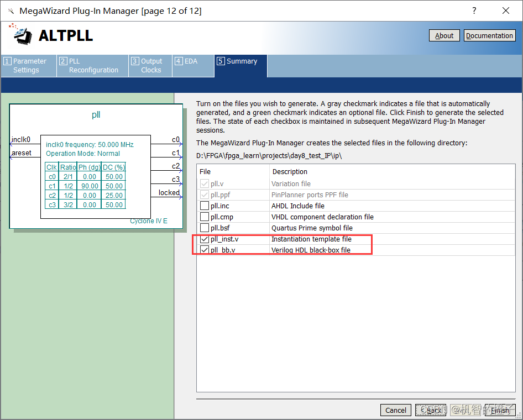Open the help question mark in title bar
Image resolution: width=523 pixels, height=420 pixels.
474,11
